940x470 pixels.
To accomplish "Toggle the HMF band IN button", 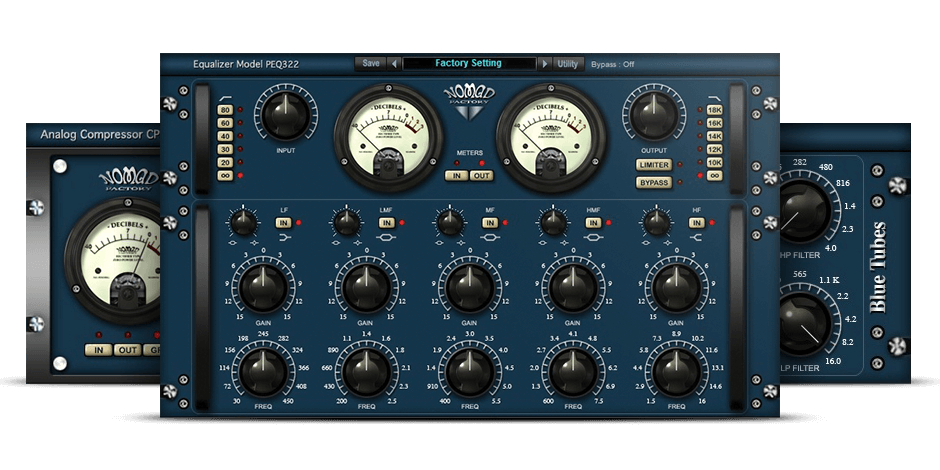I will 593,223.
